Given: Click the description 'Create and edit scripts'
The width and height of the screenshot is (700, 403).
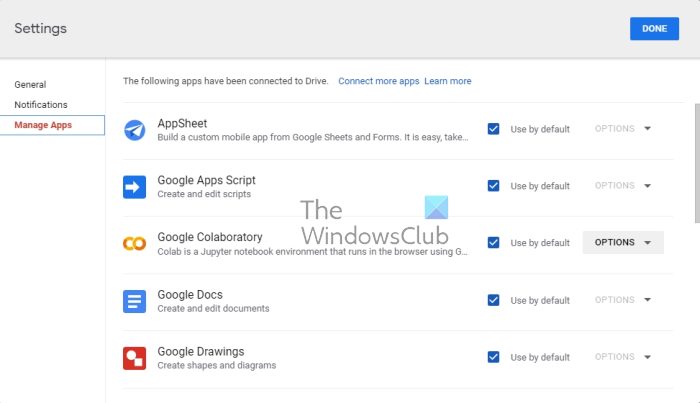Looking at the screenshot, I should (x=204, y=194).
